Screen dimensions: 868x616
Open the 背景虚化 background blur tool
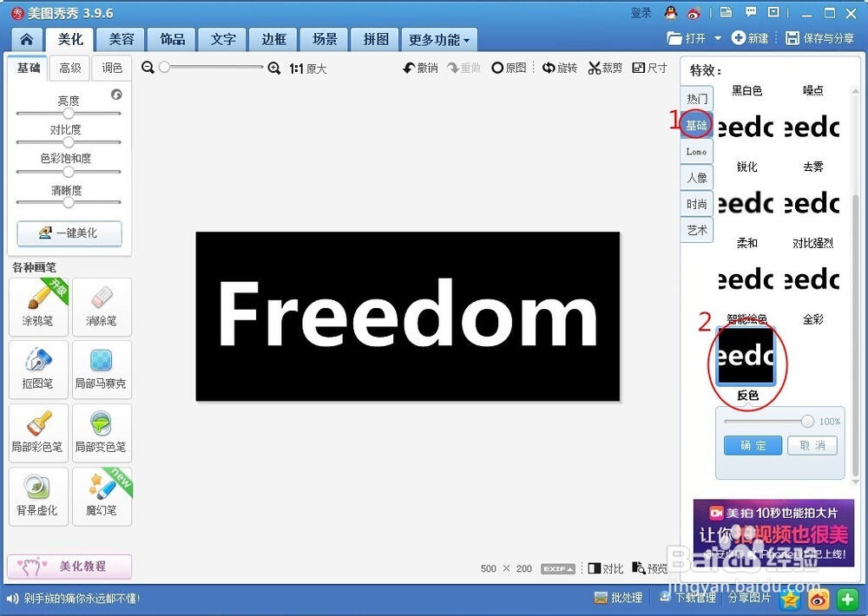point(38,496)
